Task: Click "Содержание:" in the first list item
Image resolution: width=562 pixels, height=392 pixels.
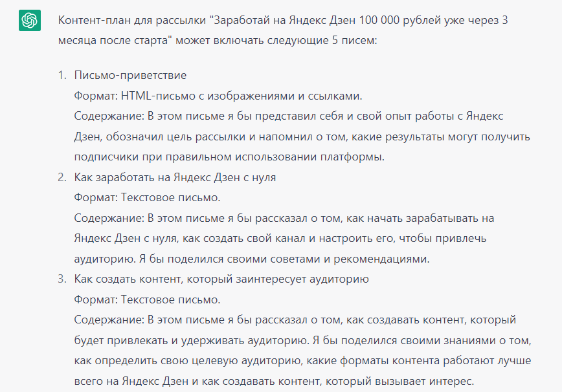Action: pos(109,116)
